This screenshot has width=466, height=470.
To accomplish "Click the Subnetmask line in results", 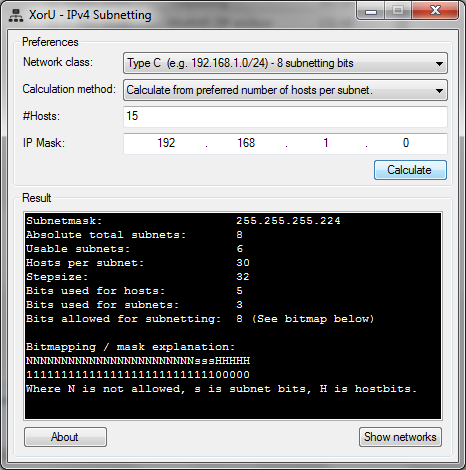I will click(x=183, y=221).
